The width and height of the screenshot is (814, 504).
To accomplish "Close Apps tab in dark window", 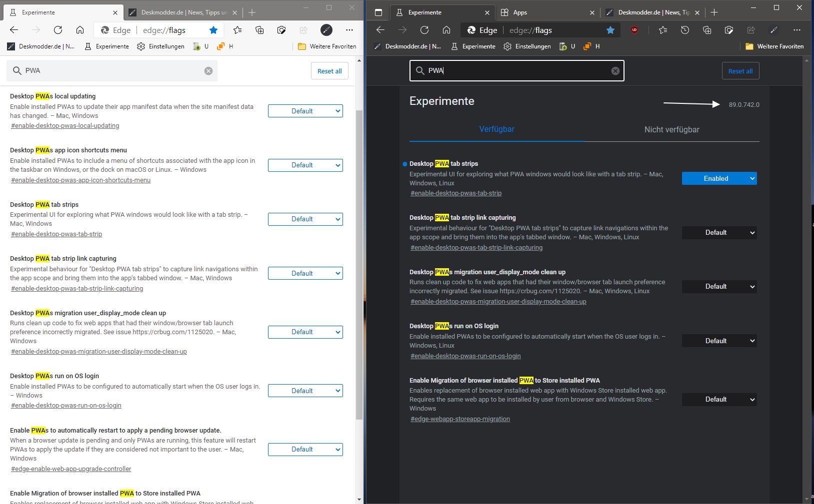I will point(592,12).
